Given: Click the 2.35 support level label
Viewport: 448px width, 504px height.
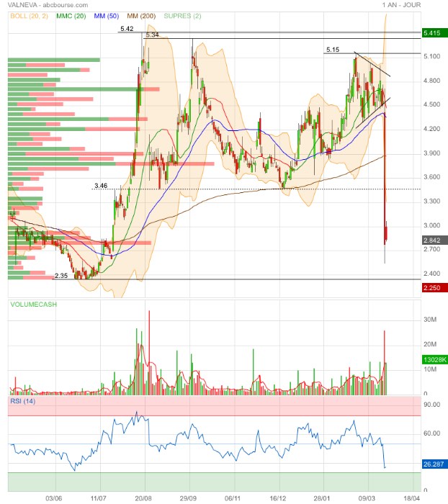Looking at the screenshot, I should click(61, 276).
